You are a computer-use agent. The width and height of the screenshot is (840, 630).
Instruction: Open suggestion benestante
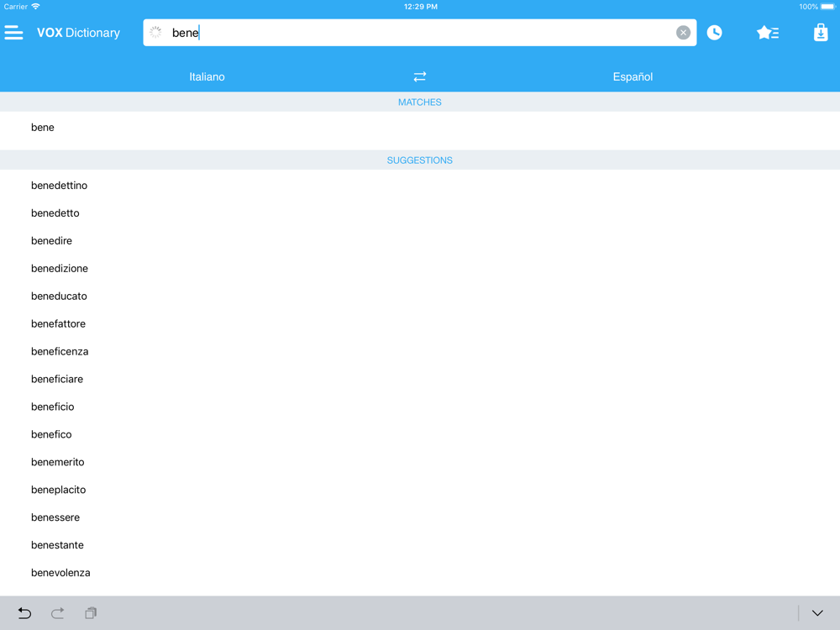pos(420,545)
